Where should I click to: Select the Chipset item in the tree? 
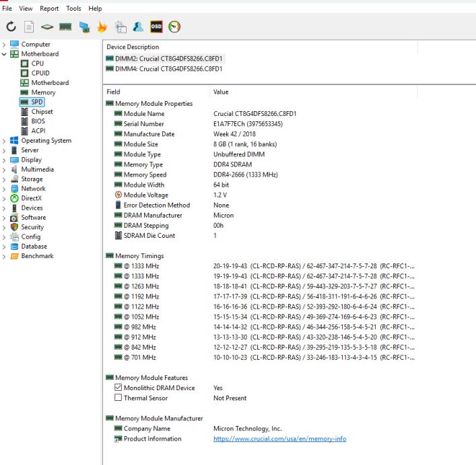tap(42, 112)
